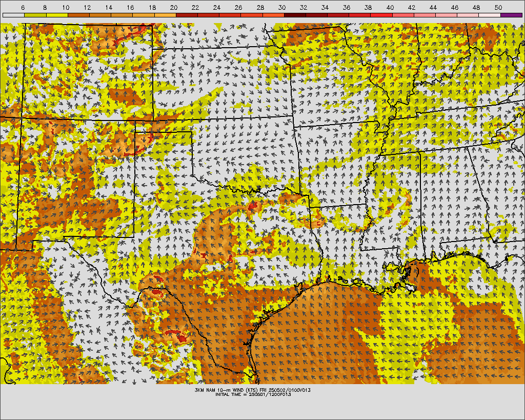
Task: Click the legend label "46"
Action: pyautogui.click(x=455, y=7)
